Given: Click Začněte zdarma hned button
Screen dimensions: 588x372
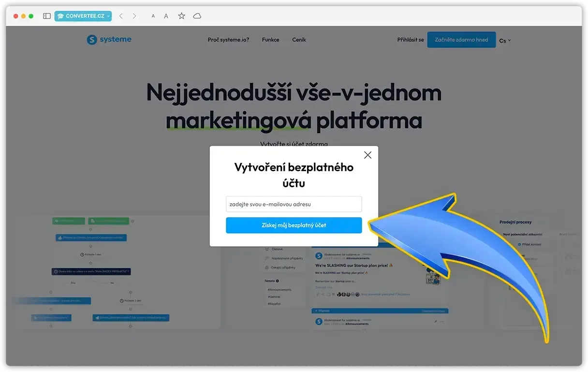Looking at the screenshot, I should pyautogui.click(x=461, y=40).
